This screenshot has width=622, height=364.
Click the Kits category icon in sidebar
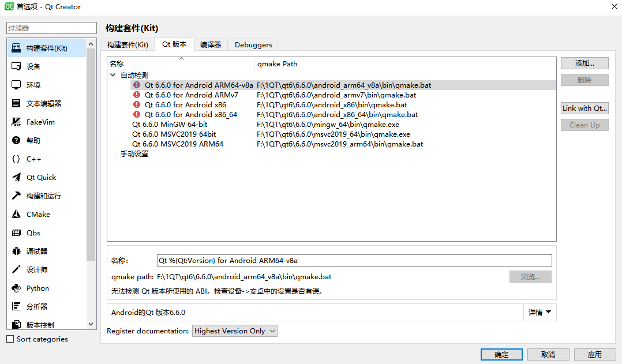(x=16, y=48)
